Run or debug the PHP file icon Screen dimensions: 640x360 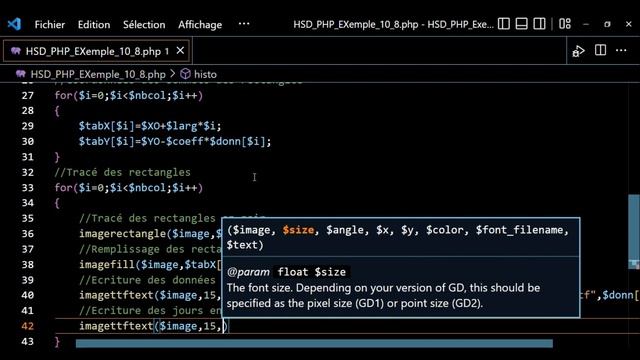coord(578,51)
